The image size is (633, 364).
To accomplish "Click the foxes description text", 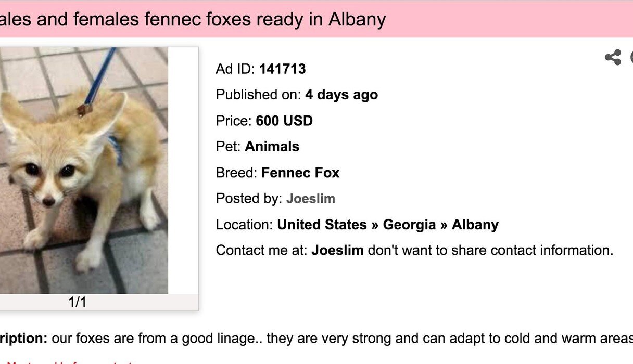I will [338, 339].
